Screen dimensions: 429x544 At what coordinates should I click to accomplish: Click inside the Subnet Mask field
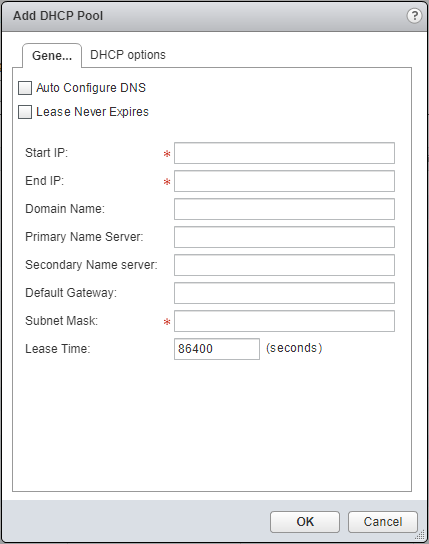click(x=284, y=321)
